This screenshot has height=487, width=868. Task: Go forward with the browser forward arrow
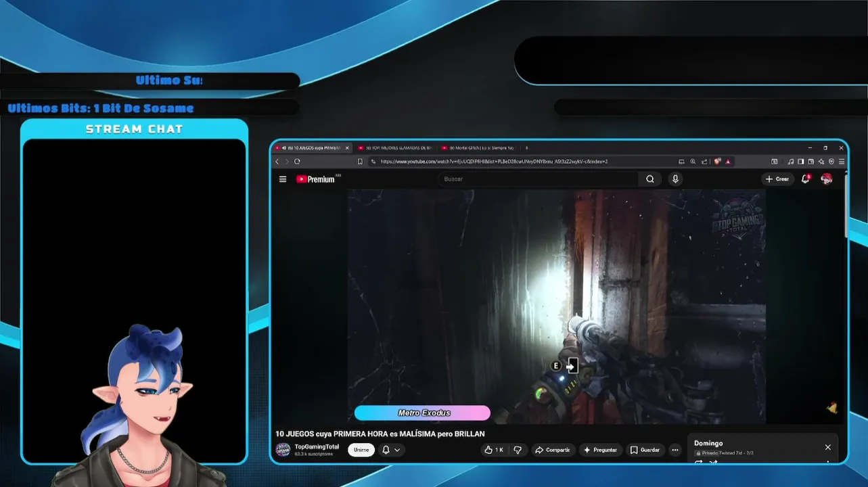286,162
